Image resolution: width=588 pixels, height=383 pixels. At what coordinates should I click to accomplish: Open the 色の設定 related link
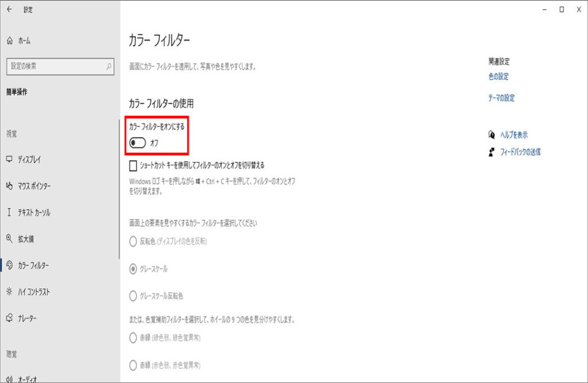click(498, 76)
